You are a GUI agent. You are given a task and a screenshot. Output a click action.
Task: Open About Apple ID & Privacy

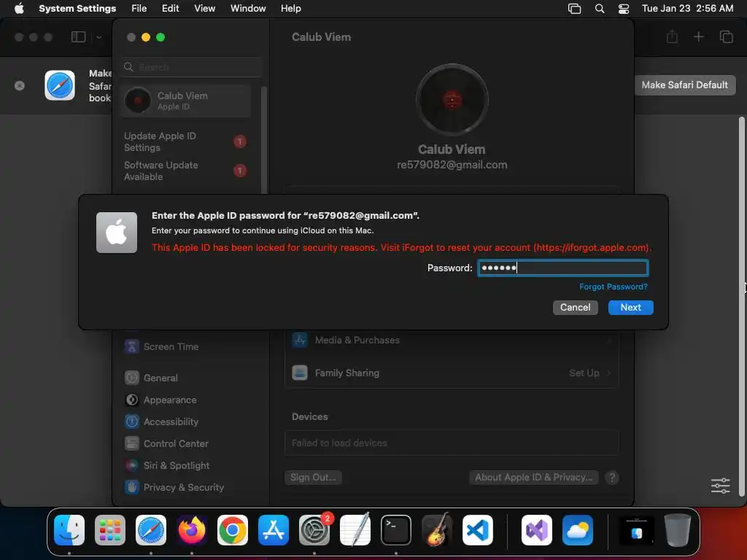pos(534,477)
